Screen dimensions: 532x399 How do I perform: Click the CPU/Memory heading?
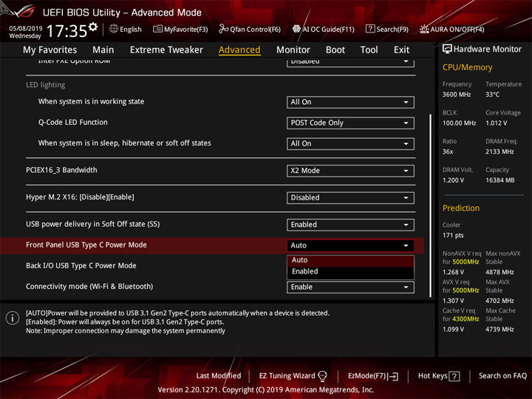[x=467, y=67]
